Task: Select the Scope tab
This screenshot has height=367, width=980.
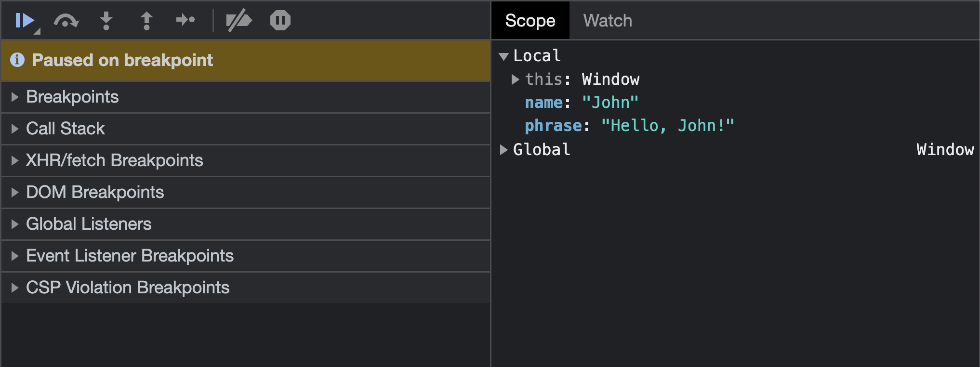Action: (530, 21)
